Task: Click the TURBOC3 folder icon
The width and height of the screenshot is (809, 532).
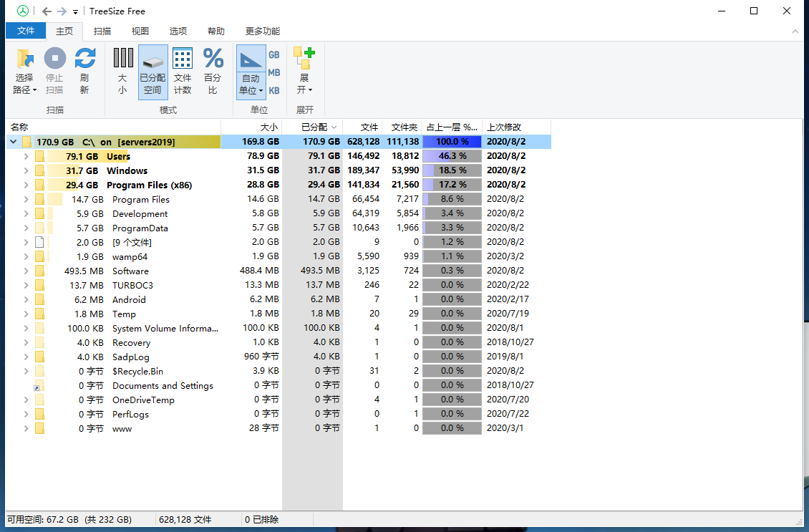Action: click(39, 285)
